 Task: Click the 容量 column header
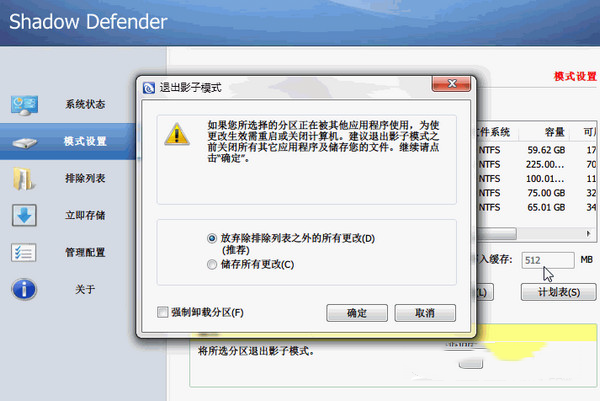[x=554, y=132]
